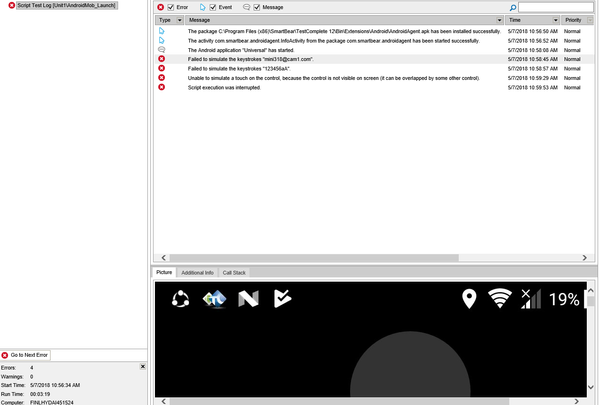
Task: Open the Priority column filter dropdown
Action: (x=590, y=20)
